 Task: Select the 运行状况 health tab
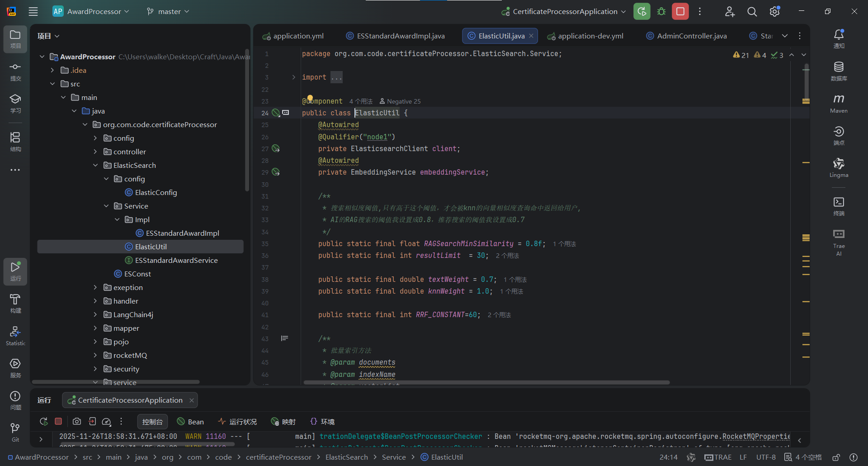tap(237, 422)
